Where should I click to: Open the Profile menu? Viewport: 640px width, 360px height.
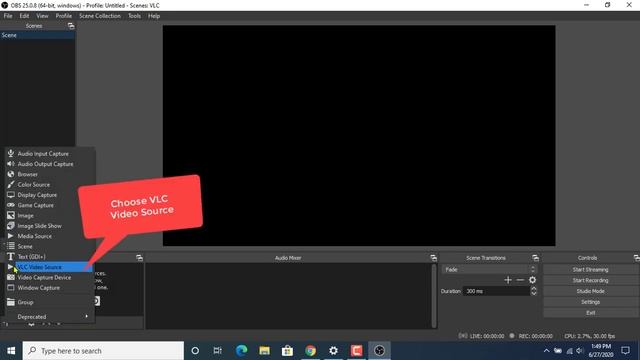point(64,16)
